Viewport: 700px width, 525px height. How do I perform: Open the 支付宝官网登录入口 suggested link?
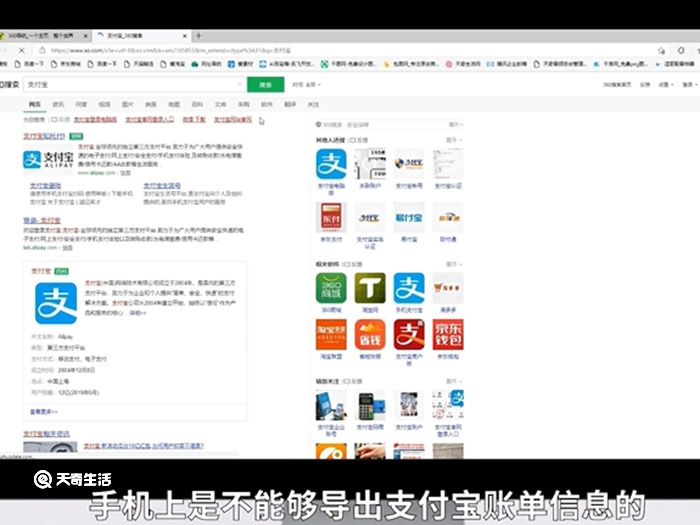tap(150, 120)
